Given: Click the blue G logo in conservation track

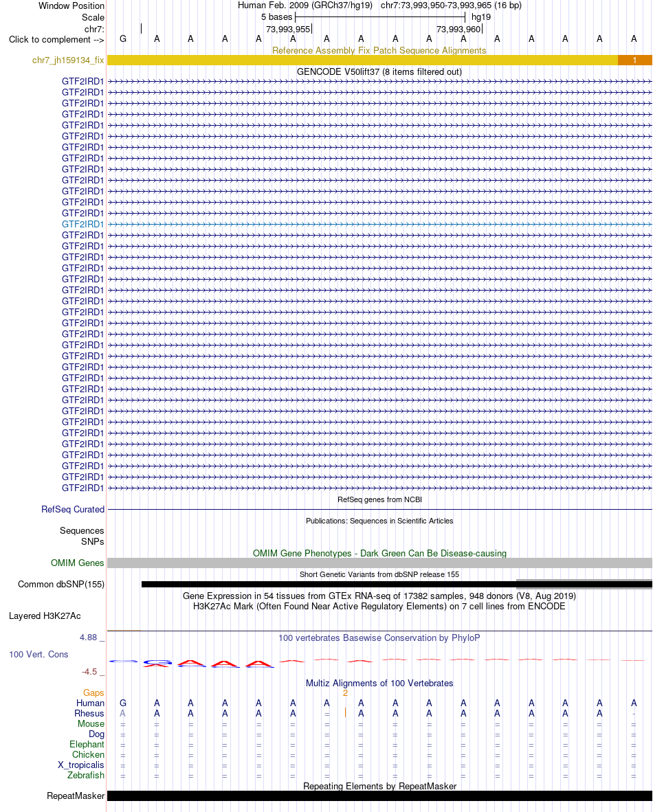Looking at the screenshot, I should click(x=157, y=662).
